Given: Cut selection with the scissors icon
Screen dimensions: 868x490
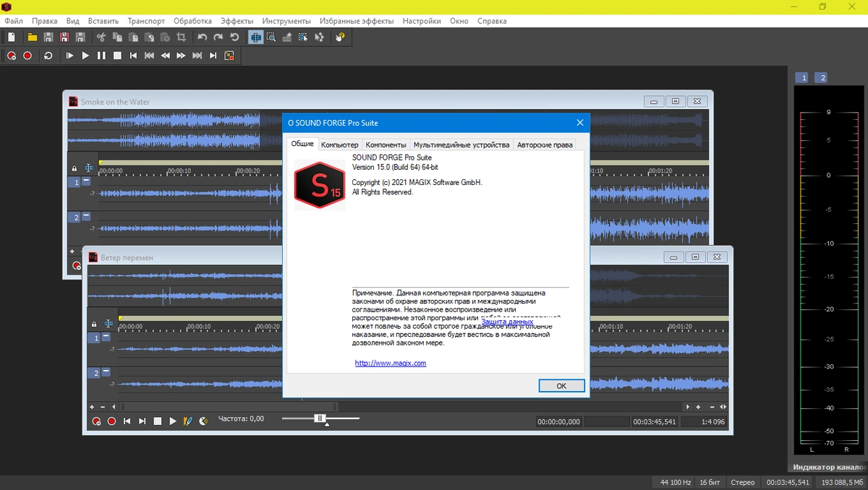Looking at the screenshot, I should pos(101,37).
